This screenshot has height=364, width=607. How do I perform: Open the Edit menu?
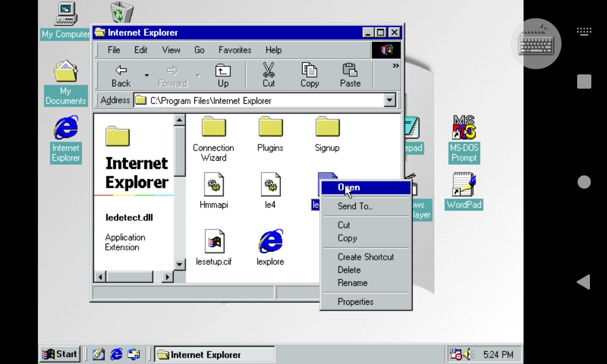(141, 50)
